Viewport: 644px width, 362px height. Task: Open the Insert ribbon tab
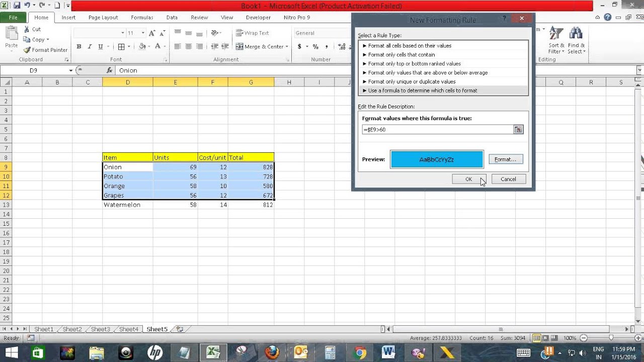[68, 17]
